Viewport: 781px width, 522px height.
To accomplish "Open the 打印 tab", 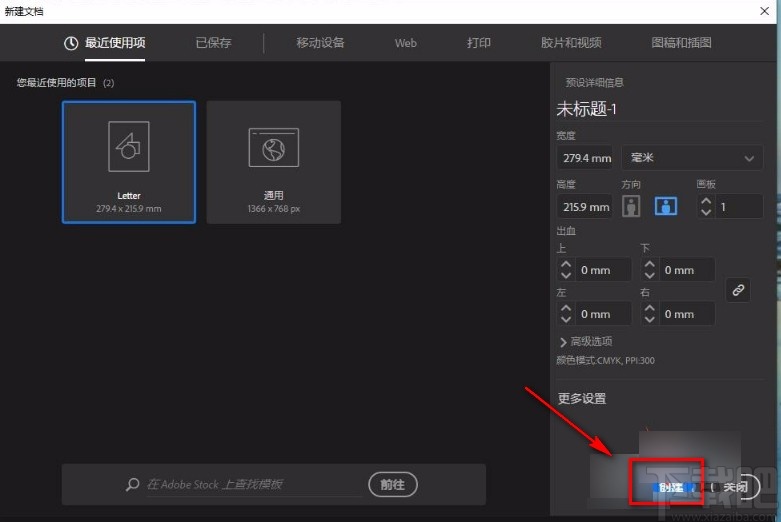I will pyautogui.click(x=479, y=43).
